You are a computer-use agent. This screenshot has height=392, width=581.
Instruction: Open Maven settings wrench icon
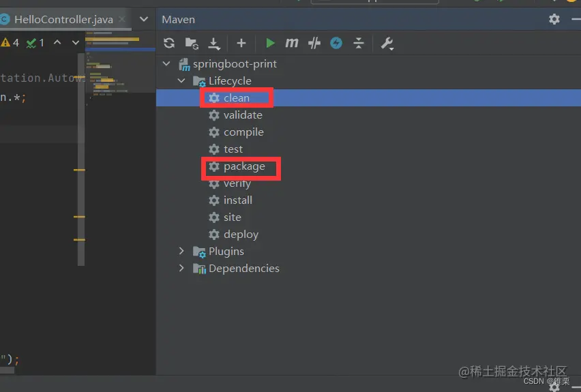click(387, 44)
